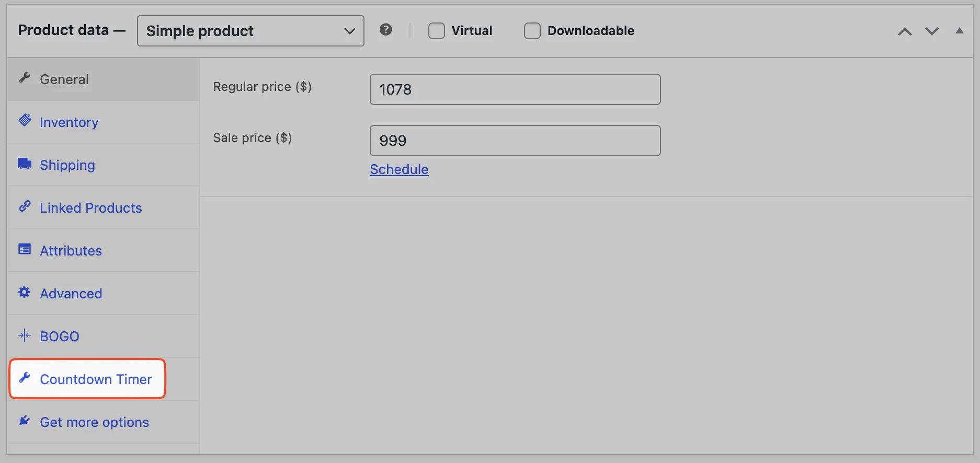Click the Inventory tag icon
The height and width of the screenshot is (463, 980).
tap(25, 120)
